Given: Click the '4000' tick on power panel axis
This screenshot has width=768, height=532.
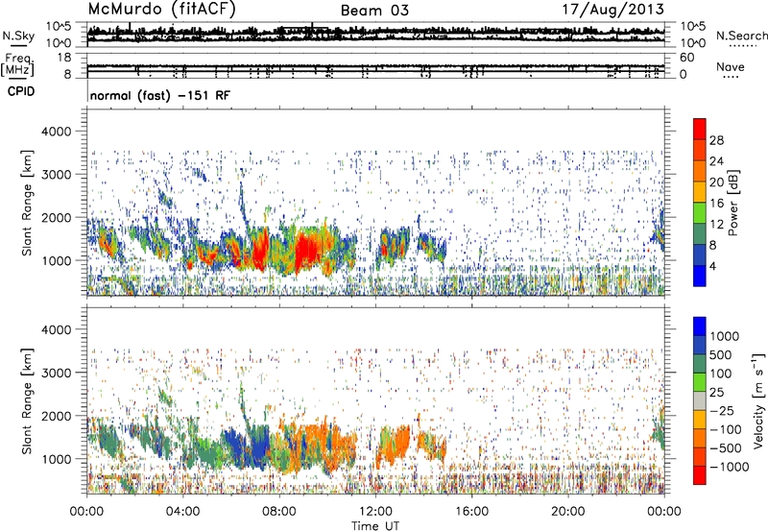Looking at the screenshot, I should (56, 132).
